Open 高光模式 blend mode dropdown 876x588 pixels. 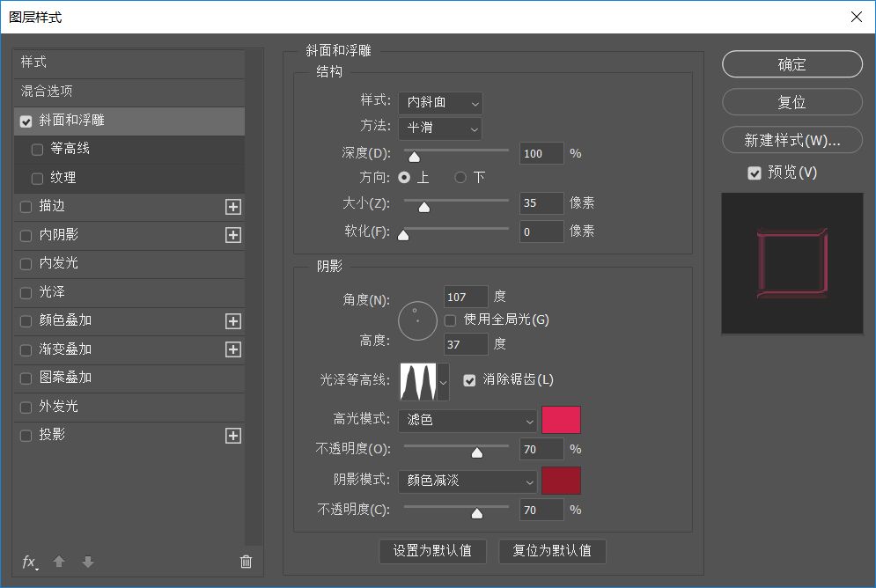tap(467, 421)
